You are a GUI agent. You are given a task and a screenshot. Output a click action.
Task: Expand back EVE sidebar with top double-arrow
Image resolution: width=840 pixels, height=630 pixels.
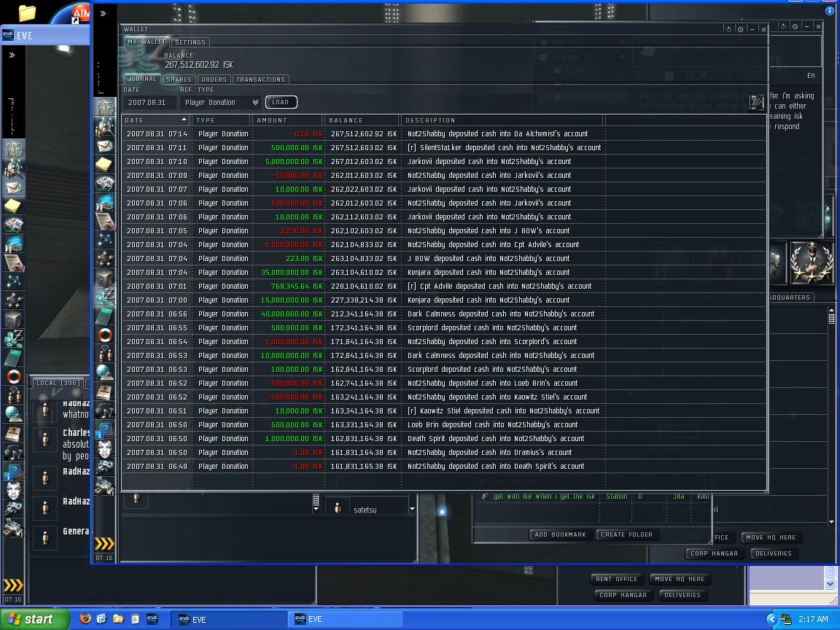pyautogui.click(x=12, y=55)
